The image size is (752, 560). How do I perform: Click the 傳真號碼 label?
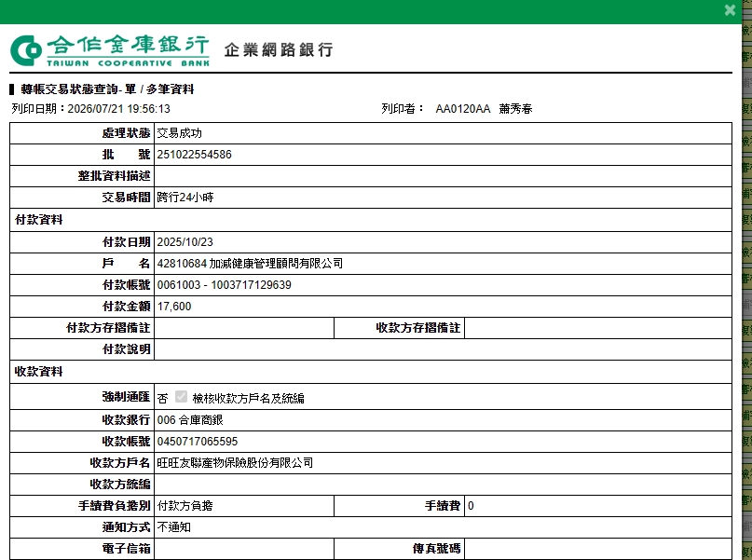point(436,549)
